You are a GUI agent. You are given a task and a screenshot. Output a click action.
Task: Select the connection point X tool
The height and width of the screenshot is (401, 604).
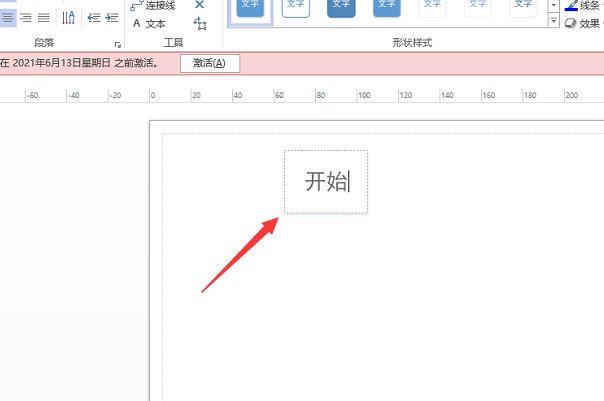200,5
